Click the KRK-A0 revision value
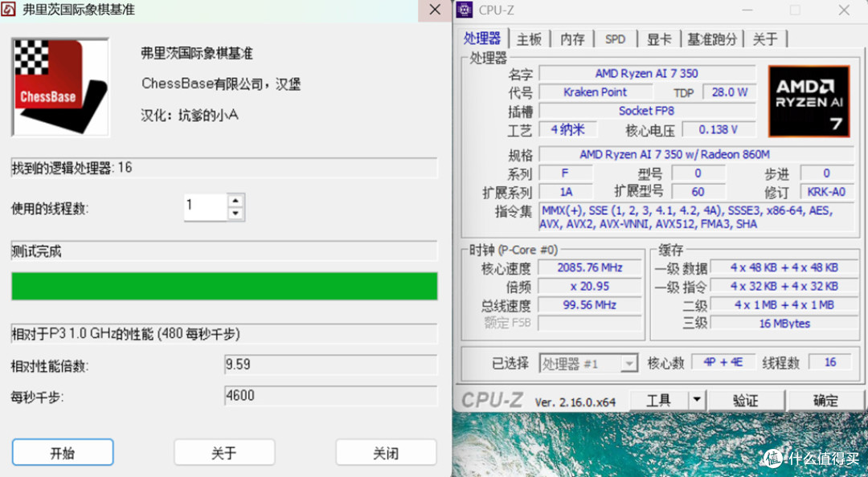 [826, 192]
